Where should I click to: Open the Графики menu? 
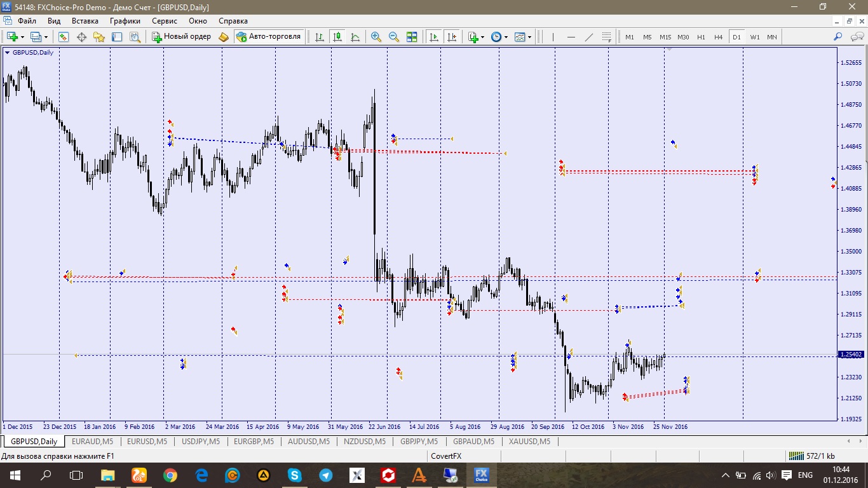(x=125, y=21)
